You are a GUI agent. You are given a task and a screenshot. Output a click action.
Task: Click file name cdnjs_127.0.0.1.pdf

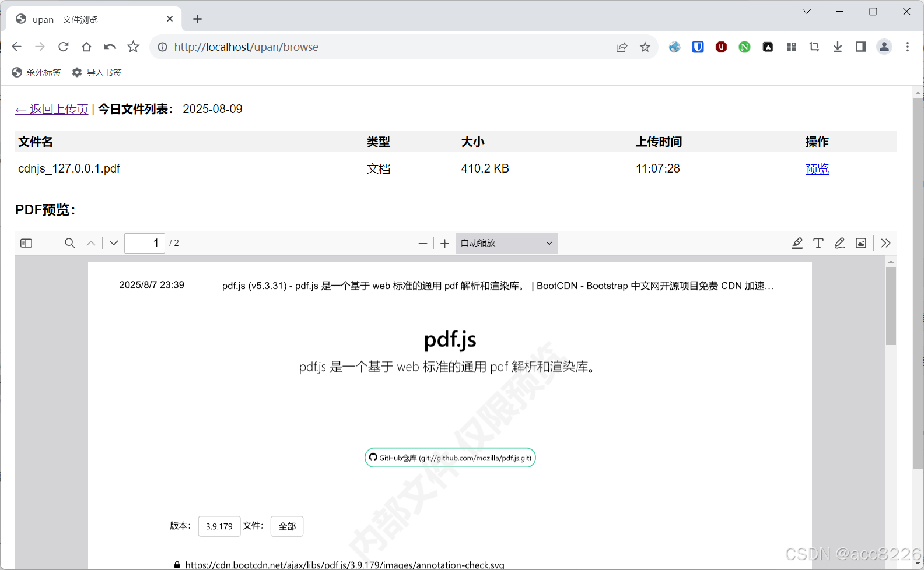tap(69, 168)
